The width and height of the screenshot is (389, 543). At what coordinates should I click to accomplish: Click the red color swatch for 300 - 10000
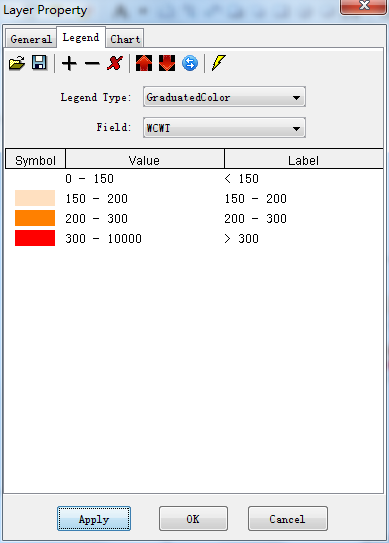click(x=35, y=238)
